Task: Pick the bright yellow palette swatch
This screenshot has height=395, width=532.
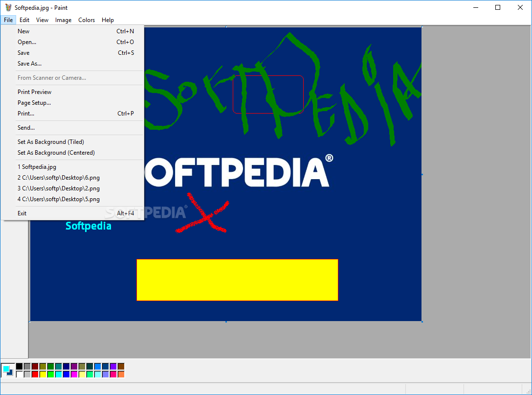Action: pos(43,374)
